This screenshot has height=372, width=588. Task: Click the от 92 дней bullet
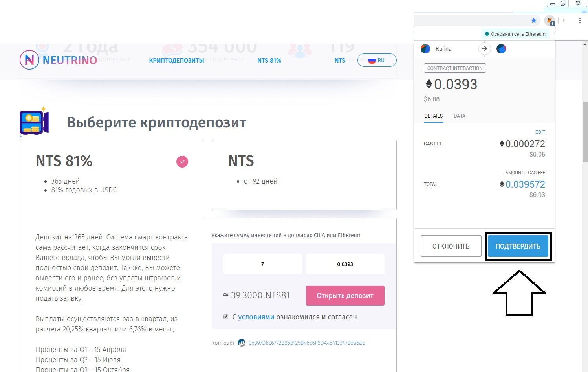pyautogui.click(x=260, y=181)
